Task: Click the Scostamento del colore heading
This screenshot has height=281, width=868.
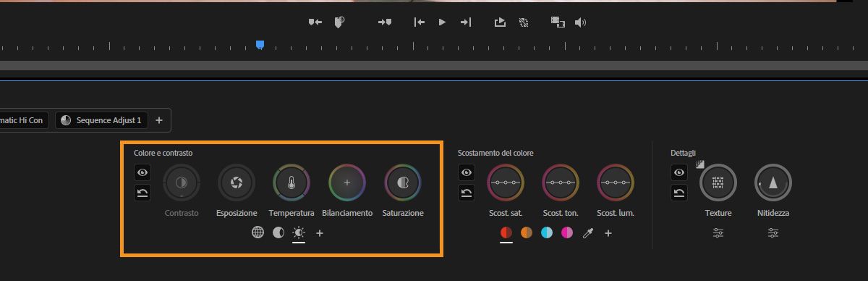Action: coord(495,153)
